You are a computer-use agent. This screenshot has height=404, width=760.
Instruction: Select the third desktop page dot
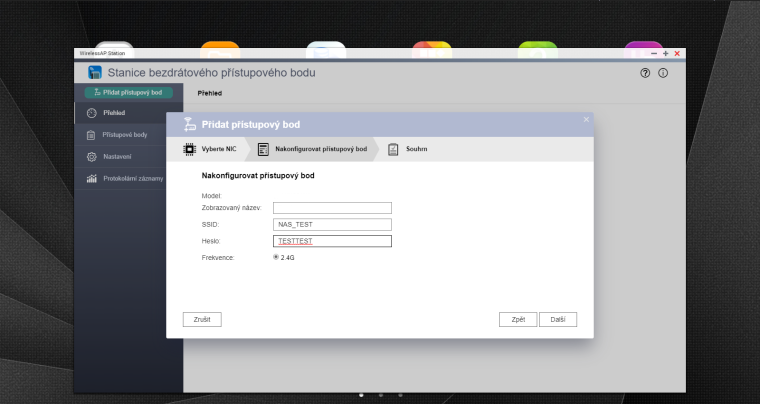click(x=400, y=395)
